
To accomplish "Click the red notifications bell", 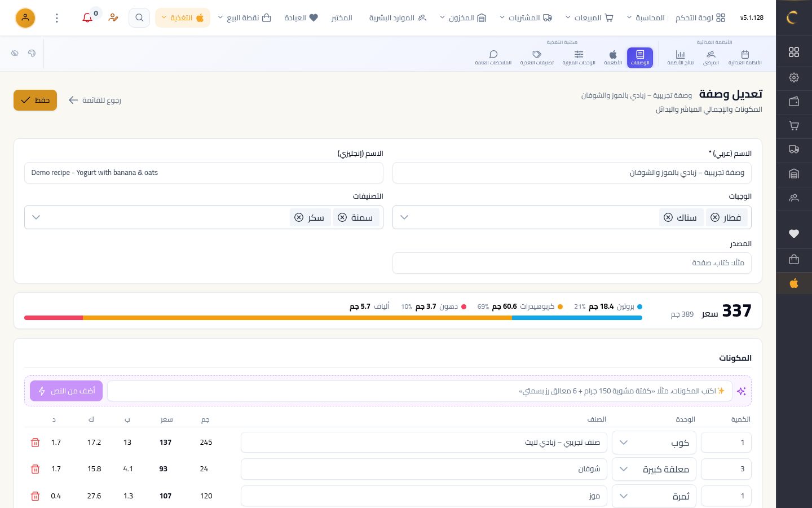I will 87,18.
